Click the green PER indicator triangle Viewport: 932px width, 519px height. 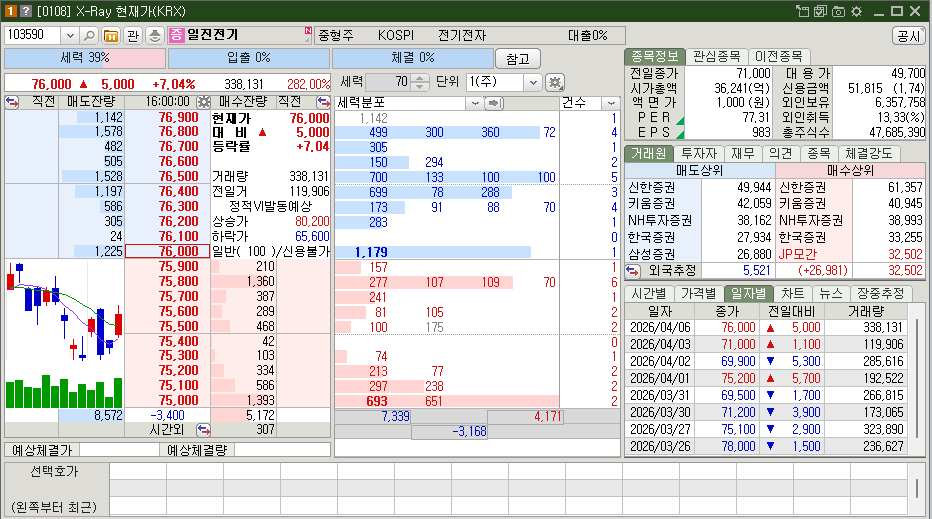(x=681, y=121)
